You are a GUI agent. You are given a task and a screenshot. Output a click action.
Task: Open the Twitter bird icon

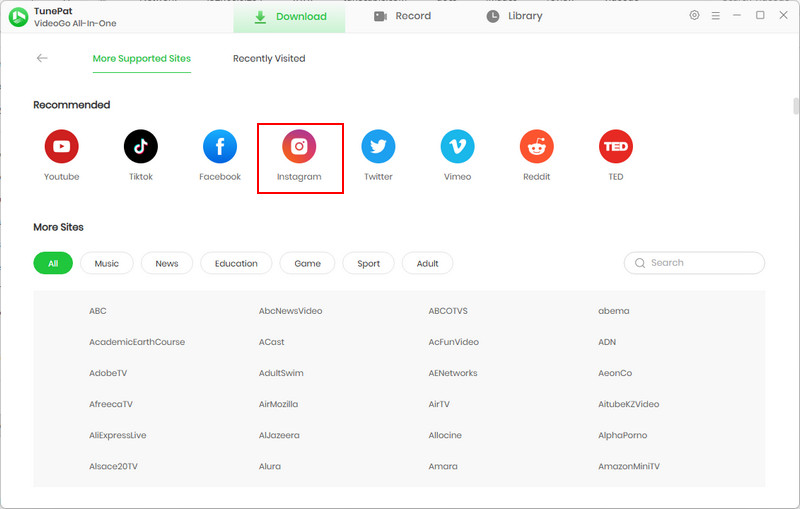coord(378,147)
